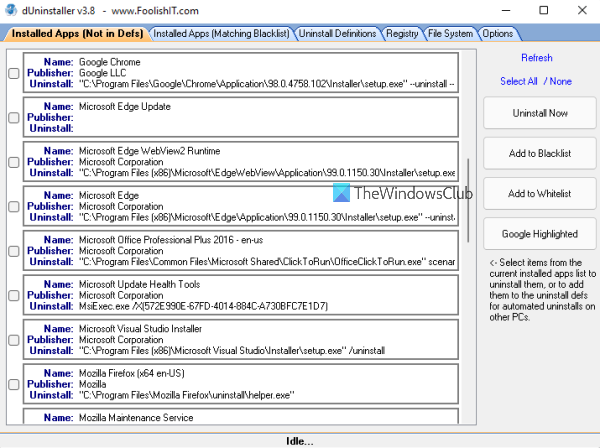Click the Idle status bar text
This screenshot has width=600, height=448.
[300, 441]
